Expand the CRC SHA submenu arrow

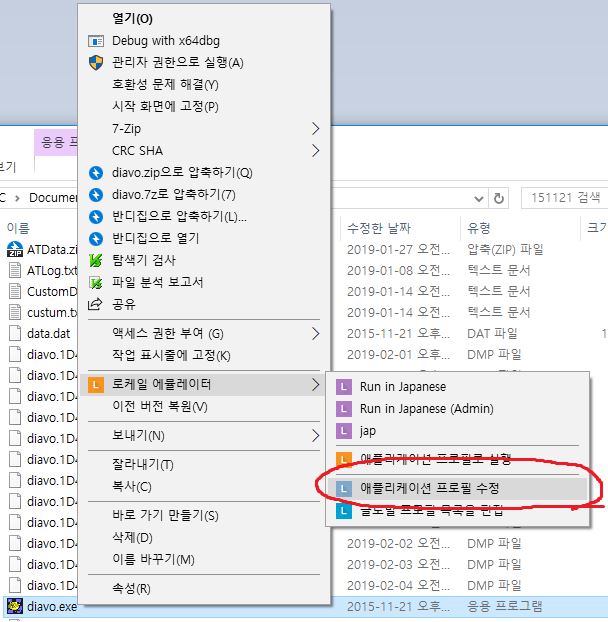click(315, 151)
